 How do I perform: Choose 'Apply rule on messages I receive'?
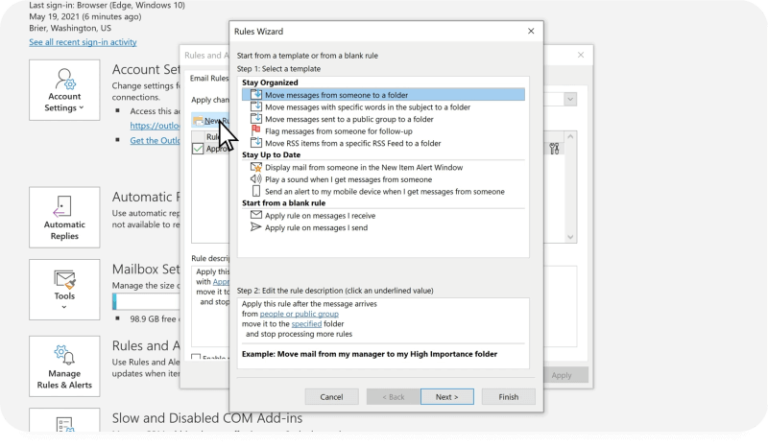[x=320, y=215]
